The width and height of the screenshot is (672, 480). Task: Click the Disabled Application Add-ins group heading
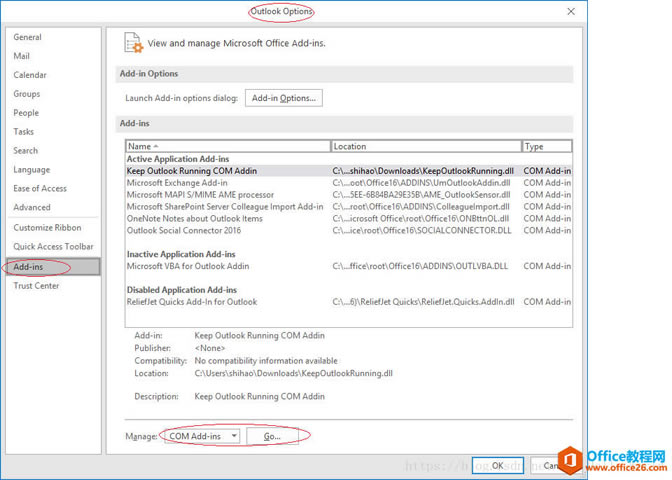(182, 290)
